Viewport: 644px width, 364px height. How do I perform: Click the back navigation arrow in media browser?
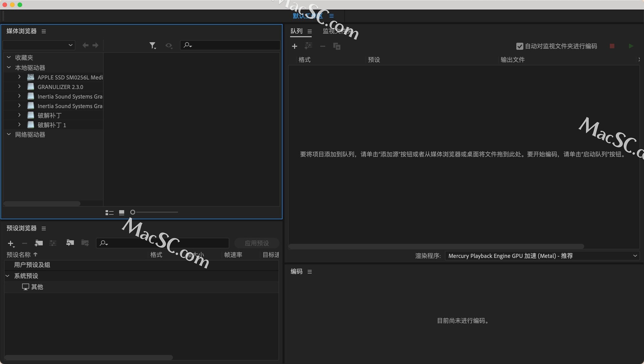tap(85, 45)
